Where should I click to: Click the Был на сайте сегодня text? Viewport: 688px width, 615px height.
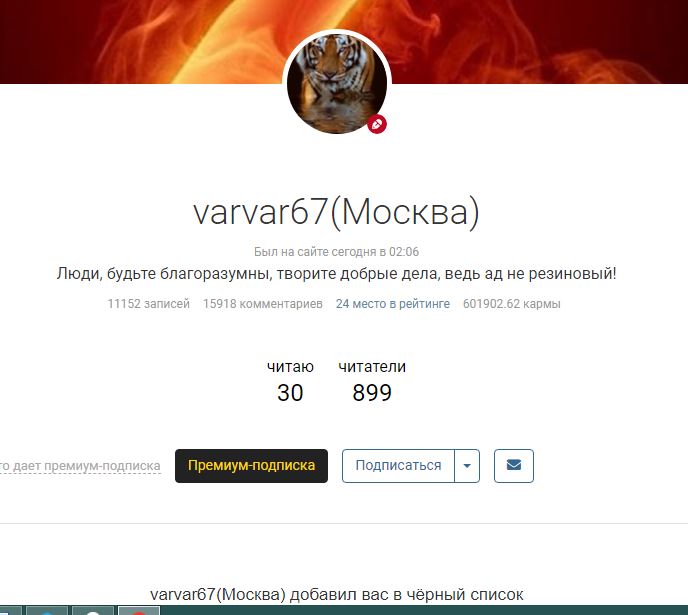tap(336, 252)
